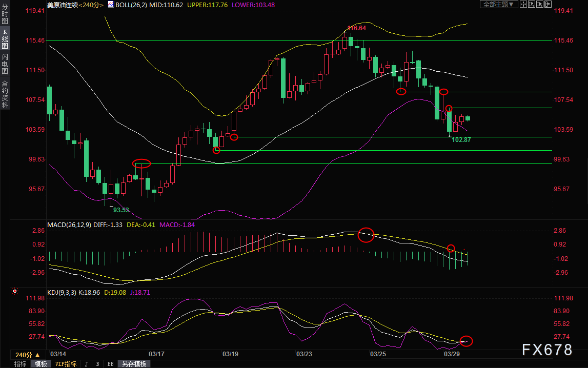The height and width of the screenshot is (368, 588).
Task: Click the 116.64 high price label
Action: point(357,28)
